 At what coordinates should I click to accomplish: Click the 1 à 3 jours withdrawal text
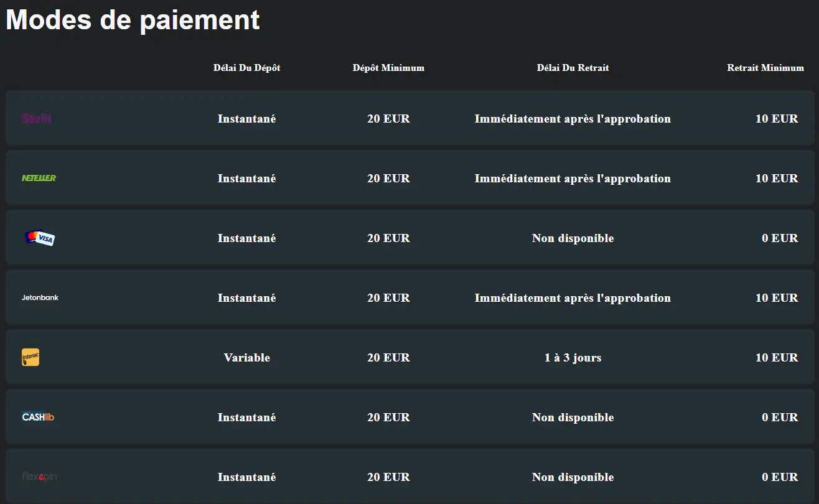(573, 358)
